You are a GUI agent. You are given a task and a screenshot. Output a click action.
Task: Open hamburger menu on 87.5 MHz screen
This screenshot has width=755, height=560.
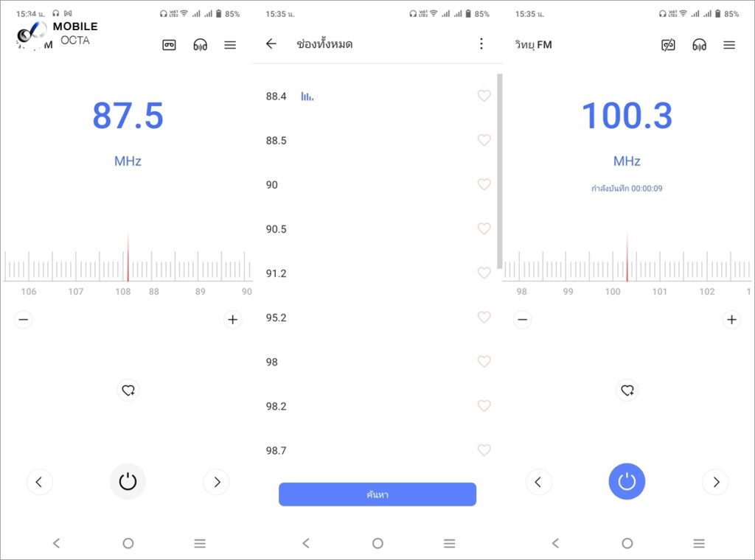pos(230,45)
